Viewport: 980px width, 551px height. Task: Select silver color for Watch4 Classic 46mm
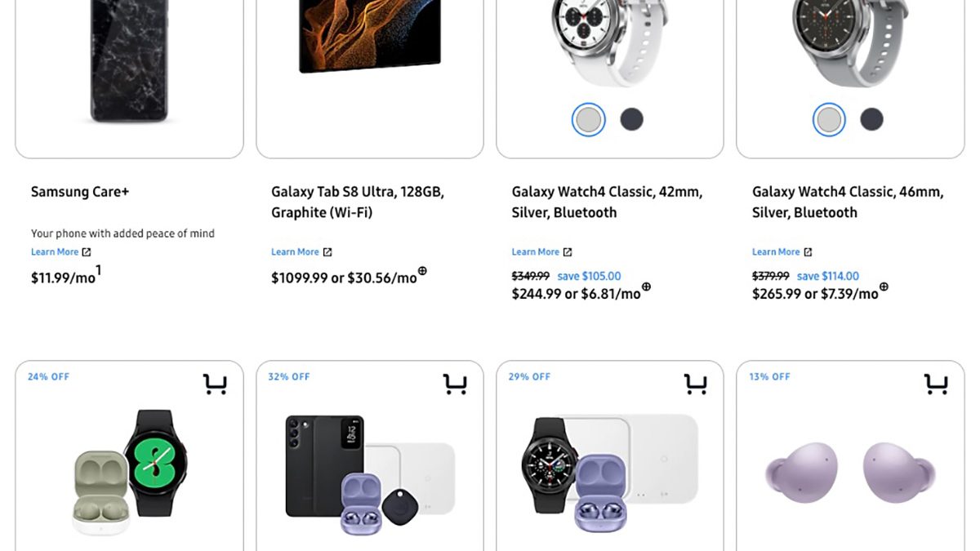click(x=829, y=120)
